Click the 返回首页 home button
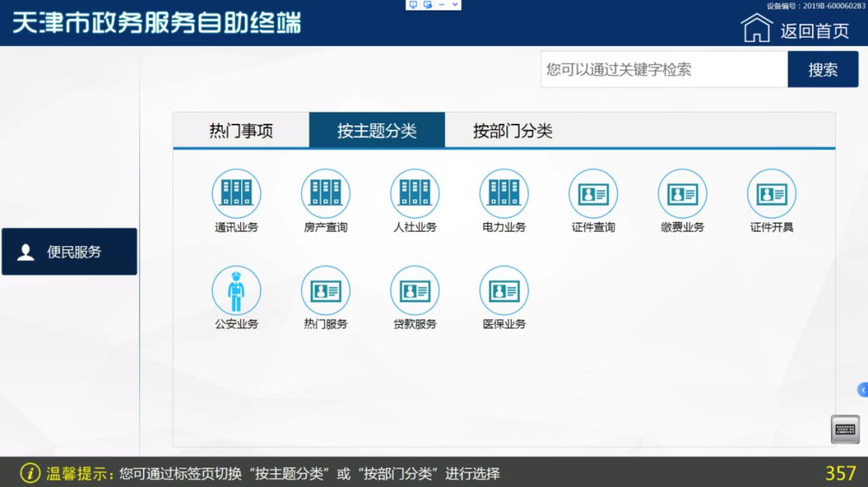This screenshot has height=487, width=868. pyautogui.click(x=796, y=30)
